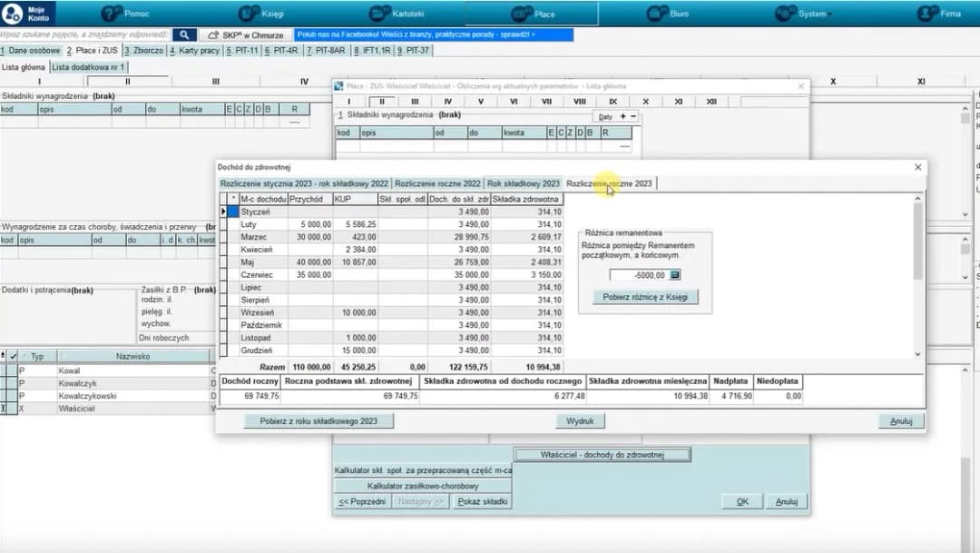Open the PIT-11 tab
980x553 pixels.
(x=242, y=51)
